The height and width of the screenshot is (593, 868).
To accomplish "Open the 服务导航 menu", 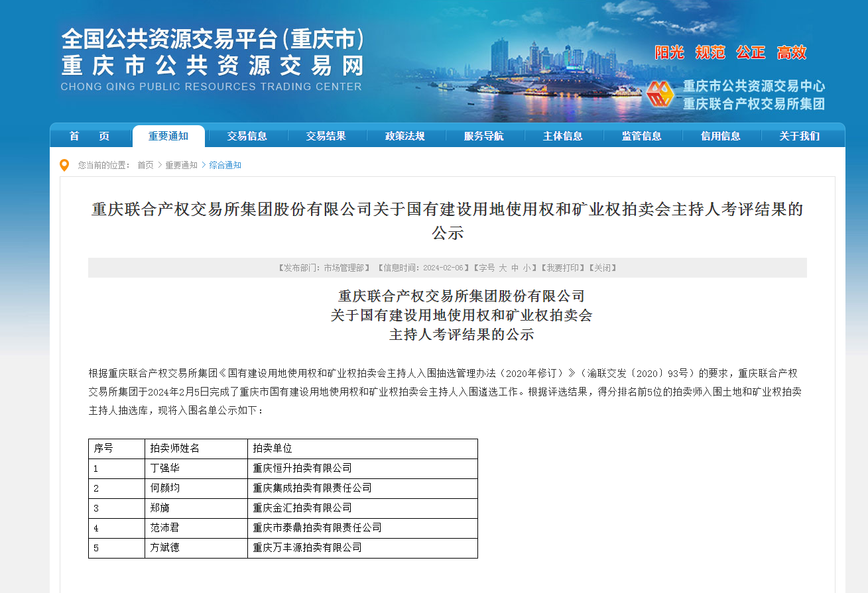I will pyautogui.click(x=484, y=136).
